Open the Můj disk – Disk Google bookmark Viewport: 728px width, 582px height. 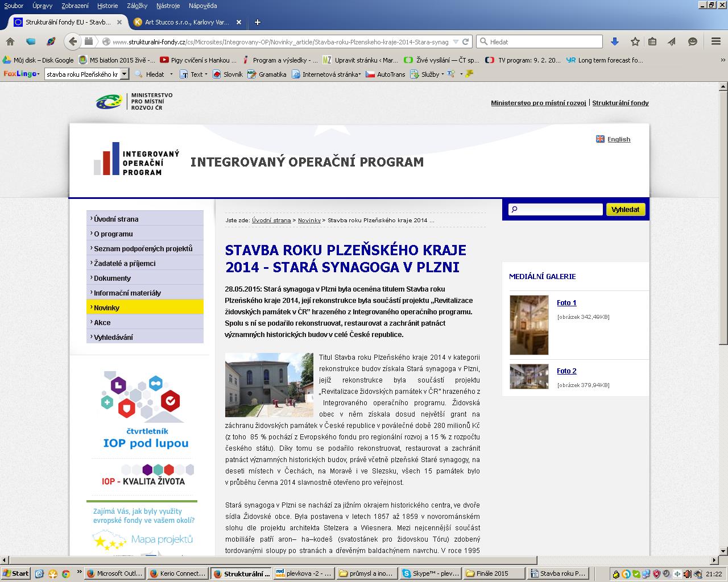pos(39,60)
